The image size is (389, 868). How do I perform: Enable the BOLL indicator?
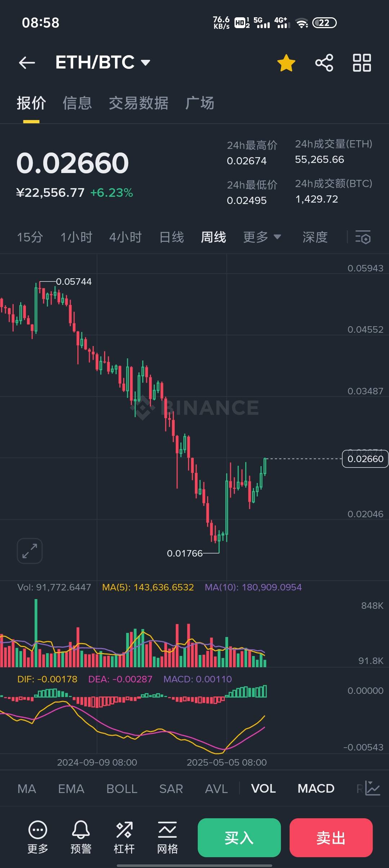click(x=122, y=789)
